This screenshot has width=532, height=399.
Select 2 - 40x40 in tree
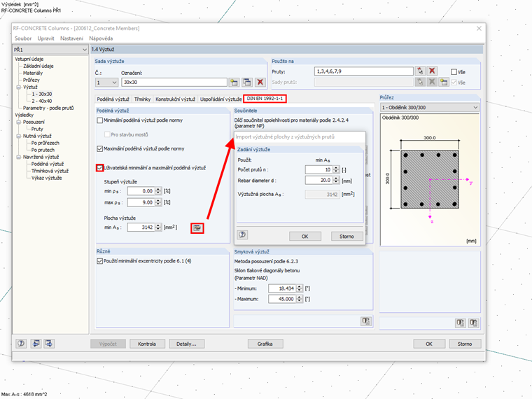(x=42, y=101)
